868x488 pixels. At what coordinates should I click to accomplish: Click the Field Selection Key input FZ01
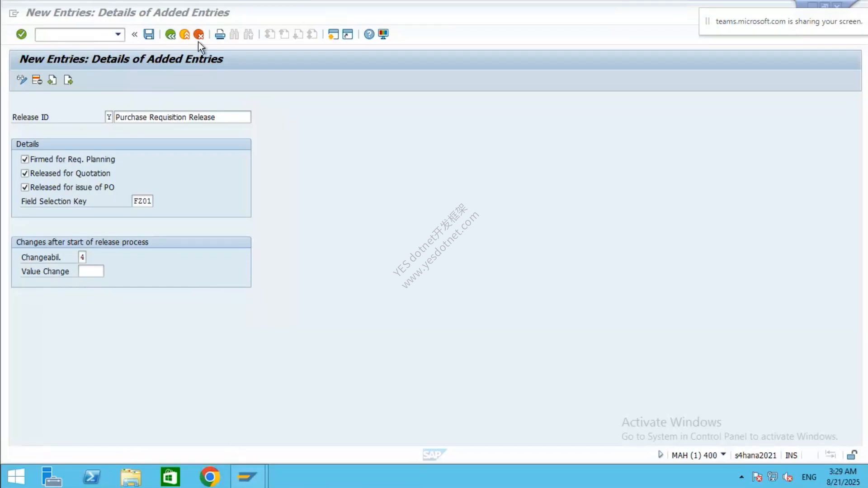pyautogui.click(x=142, y=201)
